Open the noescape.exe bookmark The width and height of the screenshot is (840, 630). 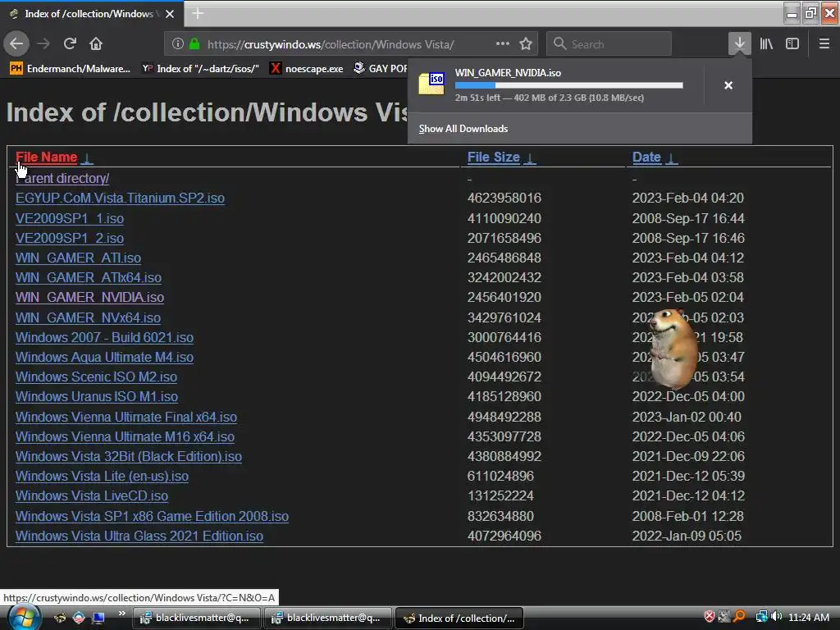coord(307,69)
